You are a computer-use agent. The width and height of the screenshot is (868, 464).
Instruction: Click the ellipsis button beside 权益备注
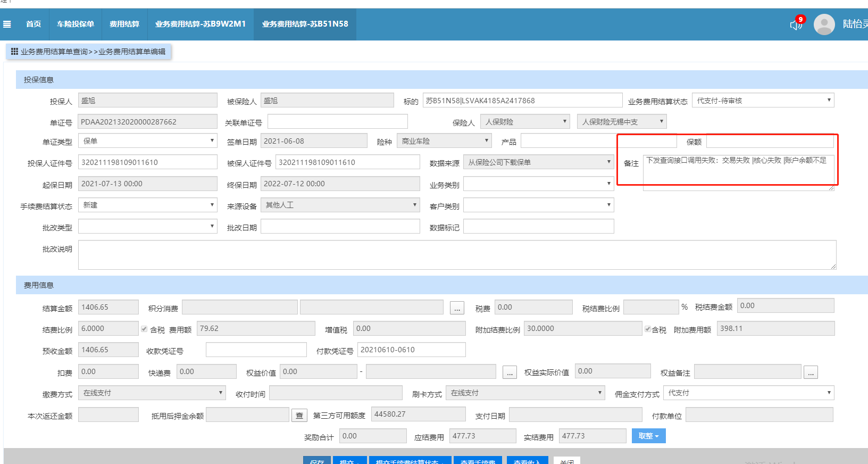811,372
